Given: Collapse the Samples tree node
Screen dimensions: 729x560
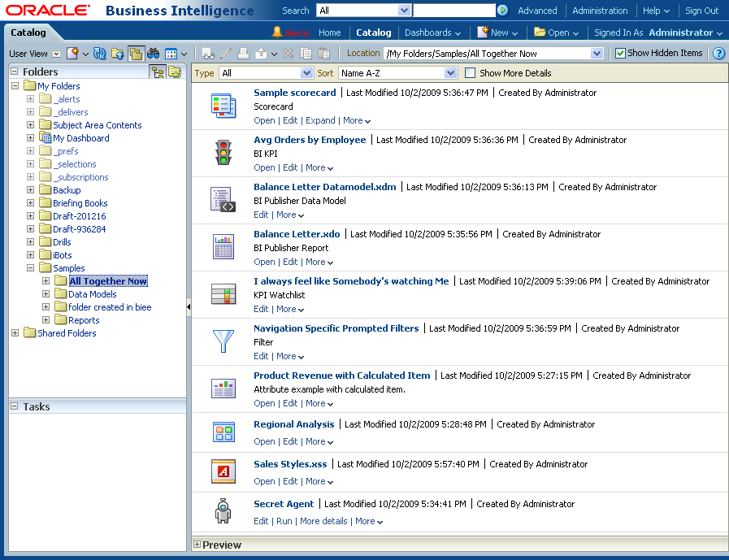Looking at the screenshot, I should tap(30, 268).
